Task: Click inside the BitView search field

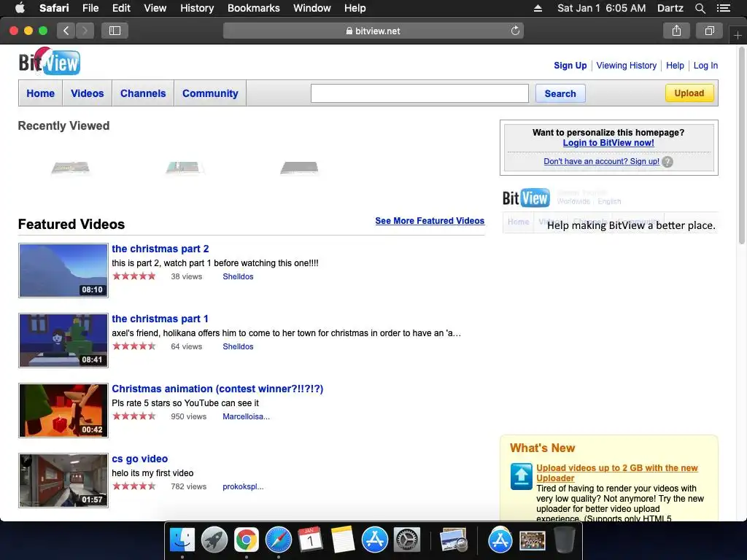Action: [419, 93]
